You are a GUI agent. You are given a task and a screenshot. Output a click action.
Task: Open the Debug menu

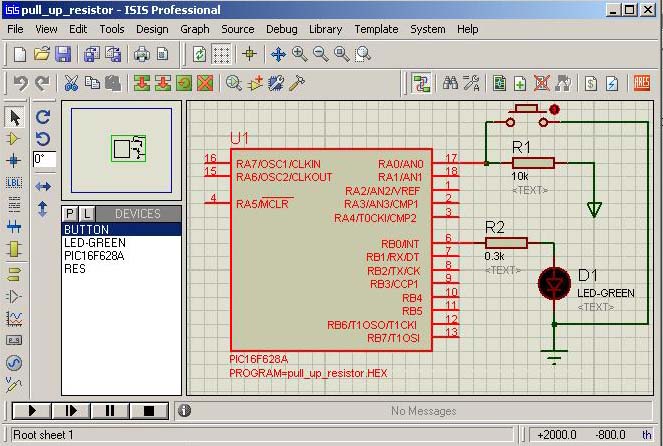coord(281,29)
